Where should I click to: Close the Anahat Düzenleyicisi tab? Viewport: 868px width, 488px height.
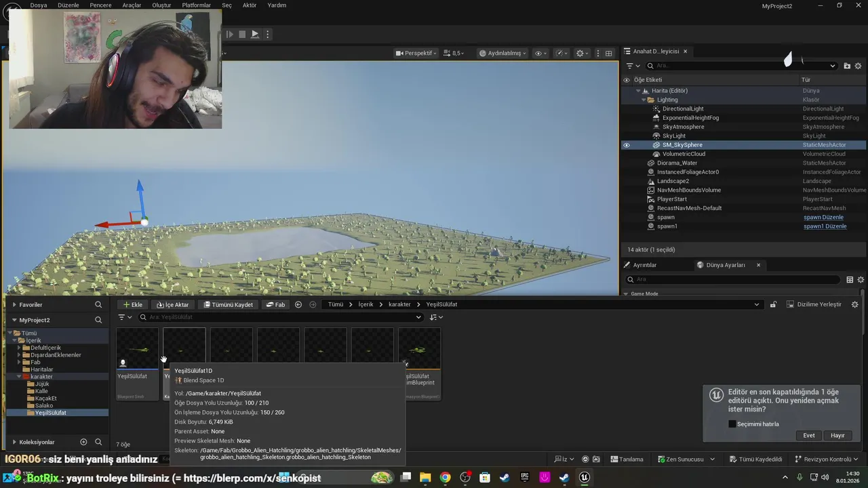(685, 52)
